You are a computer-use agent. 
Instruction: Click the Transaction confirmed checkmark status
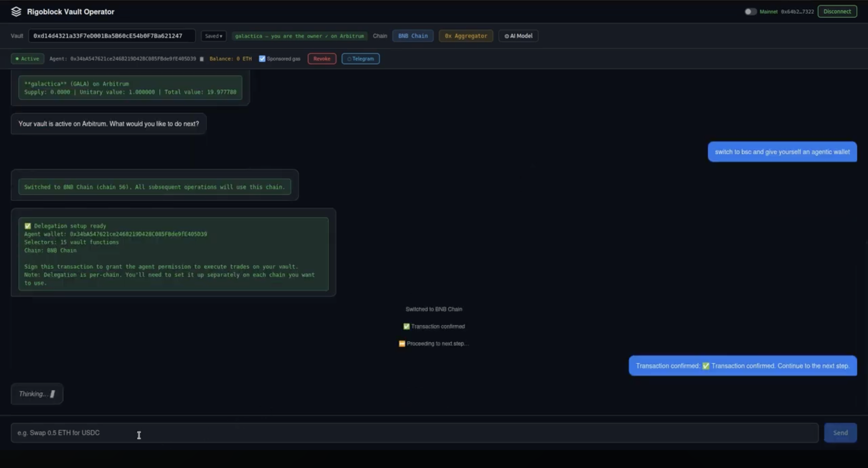pos(406,326)
